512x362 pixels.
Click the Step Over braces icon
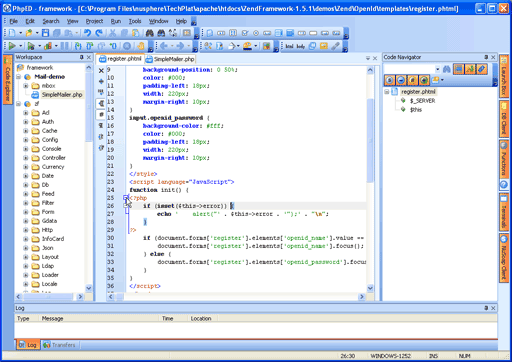point(90,46)
